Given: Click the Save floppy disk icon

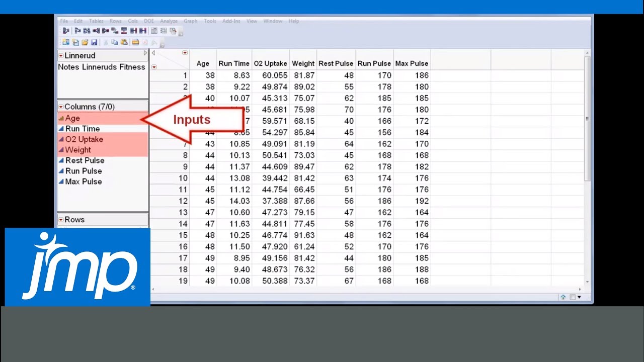Looking at the screenshot, I should pyautogui.click(x=94, y=42).
